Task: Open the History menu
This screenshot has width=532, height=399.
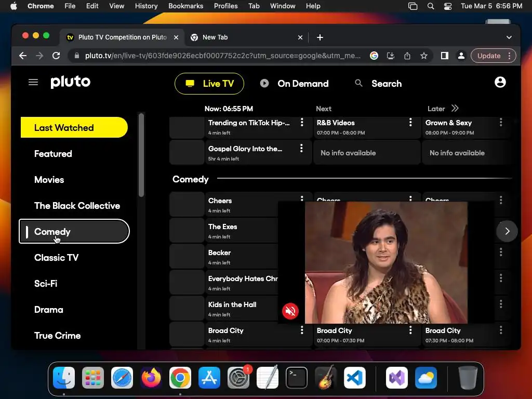Action: tap(146, 6)
